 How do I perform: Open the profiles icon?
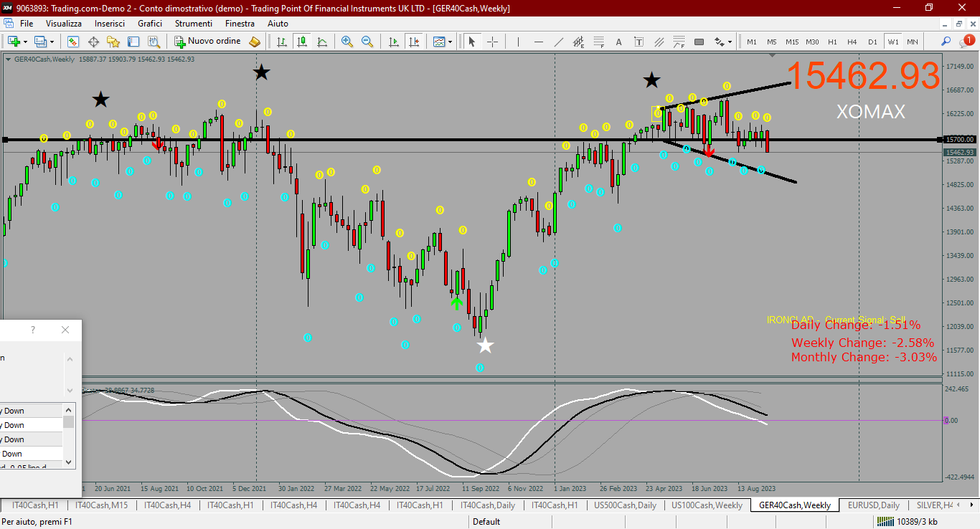click(41, 42)
